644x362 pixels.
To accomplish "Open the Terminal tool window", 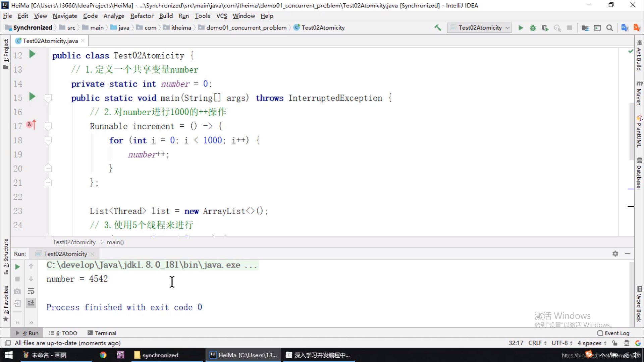I will tap(102, 333).
